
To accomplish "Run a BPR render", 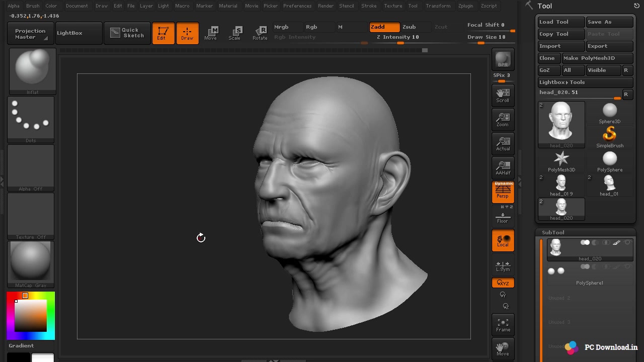I will click(x=503, y=59).
